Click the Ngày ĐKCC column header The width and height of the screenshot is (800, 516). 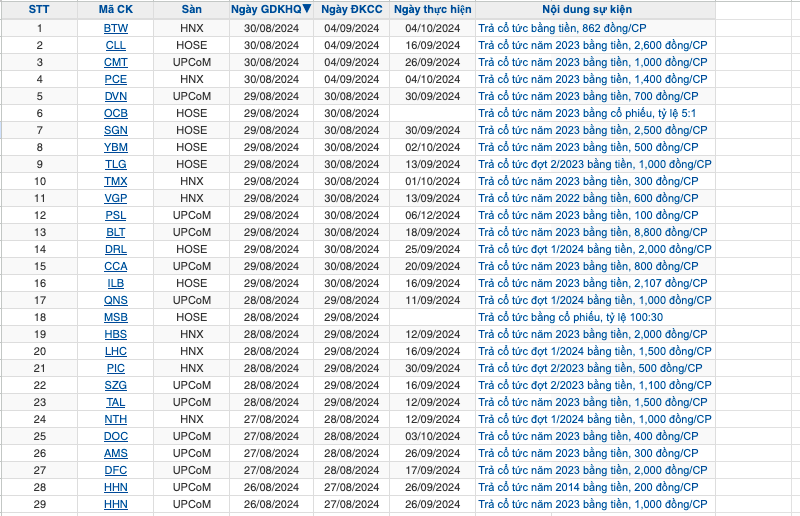(352, 9)
